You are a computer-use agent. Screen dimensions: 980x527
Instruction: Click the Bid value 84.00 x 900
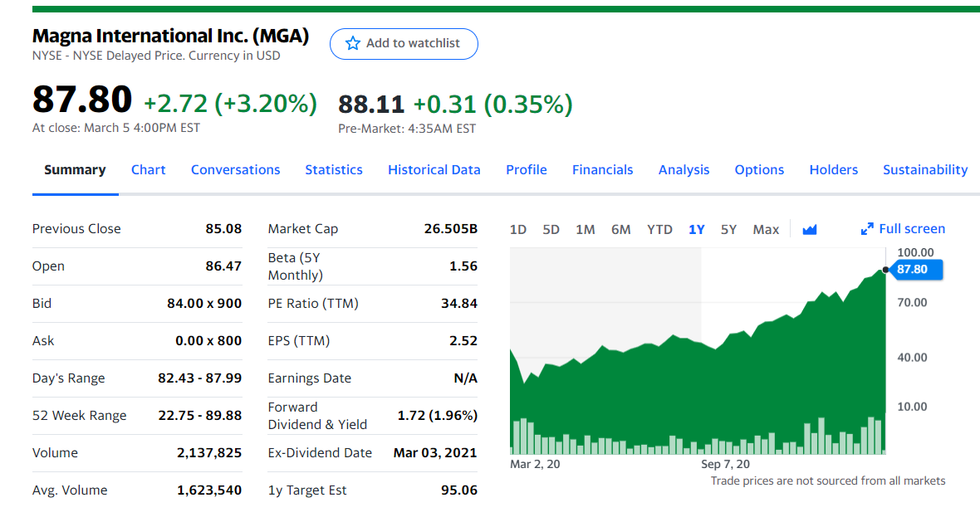(x=204, y=304)
